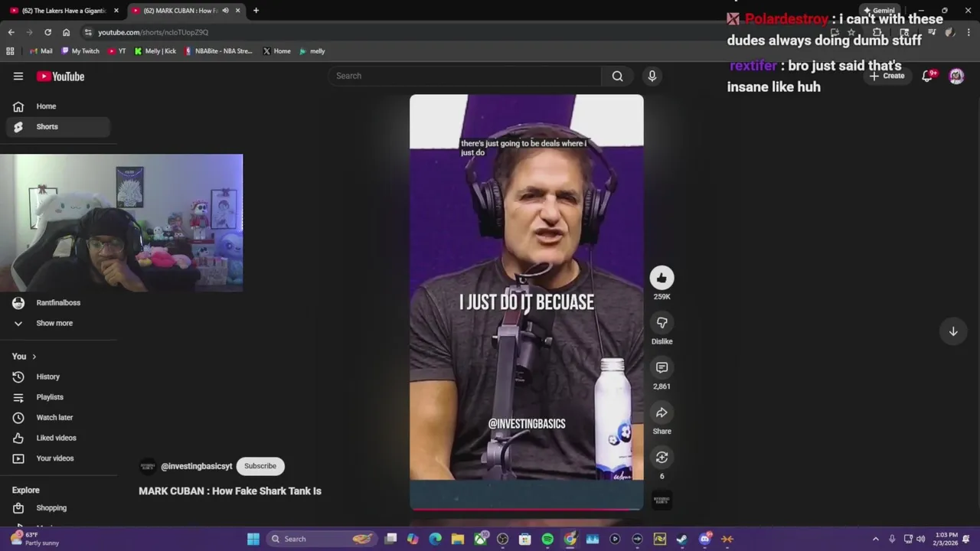Open Playlists in sidebar
Image resolution: width=980 pixels, height=551 pixels.
(x=57, y=397)
